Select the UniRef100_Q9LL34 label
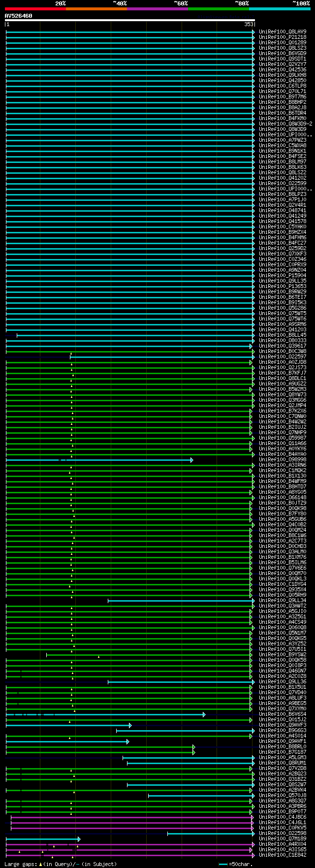Viewport: 315px width, 868px height. [283, 600]
